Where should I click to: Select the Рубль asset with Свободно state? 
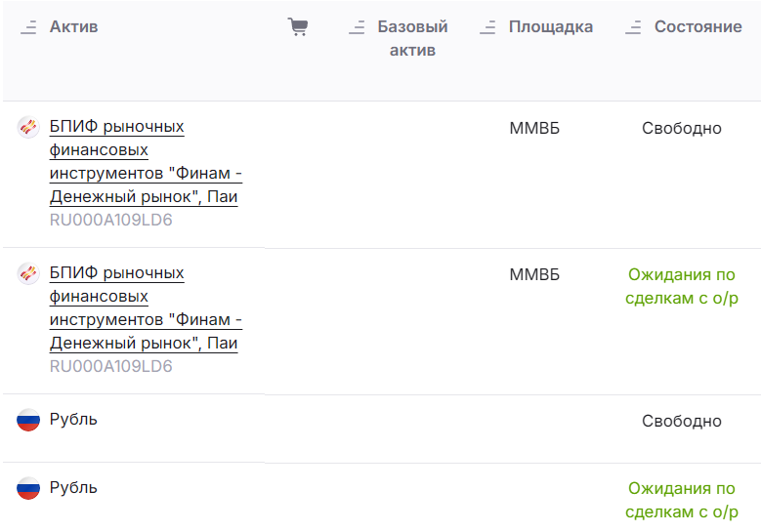click(x=73, y=420)
